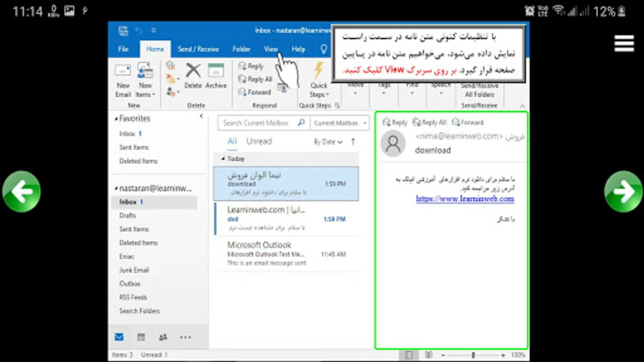Open Sent Items under the nastaran account
The image size is (644, 362).
click(x=134, y=229)
